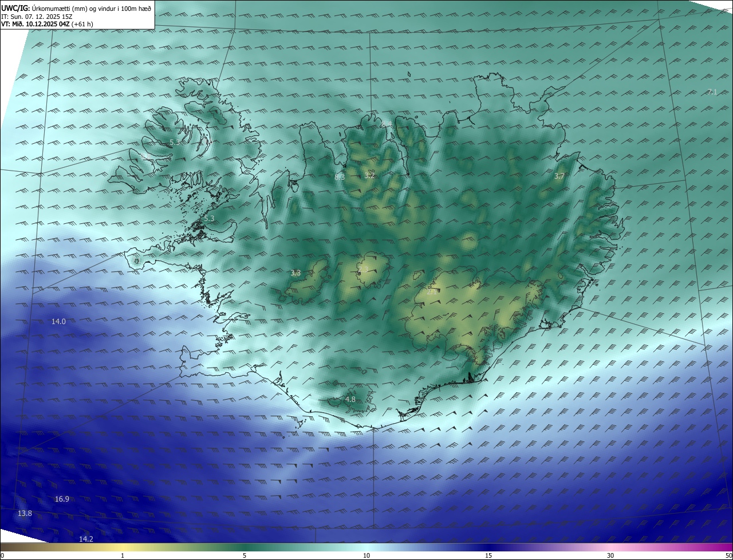
Task: Click the 13.8 value label
Action: [x=25, y=514]
